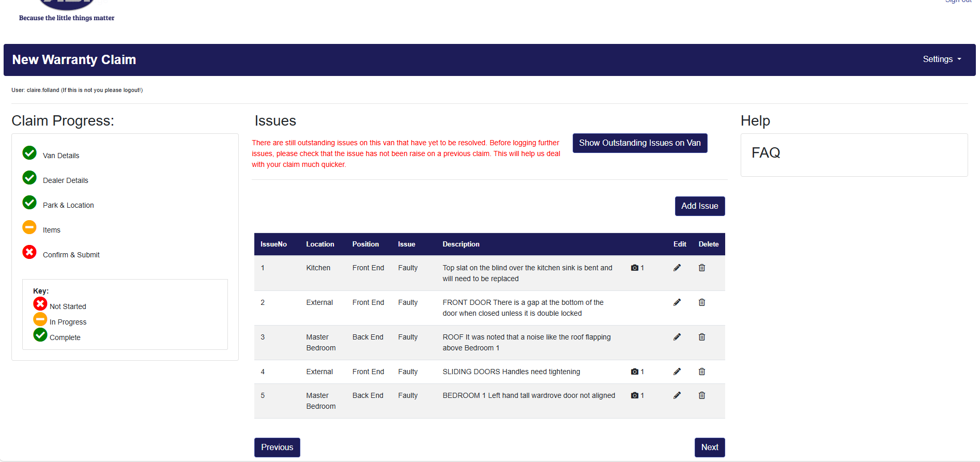This screenshot has height=462, width=980.
Task: Edit issue 1 with the pencil icon
Action: [677, 268]
